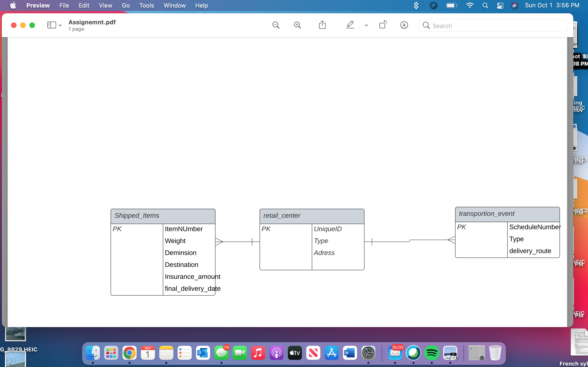Zoom in using the magnifier plus icon

coord(297,25)
